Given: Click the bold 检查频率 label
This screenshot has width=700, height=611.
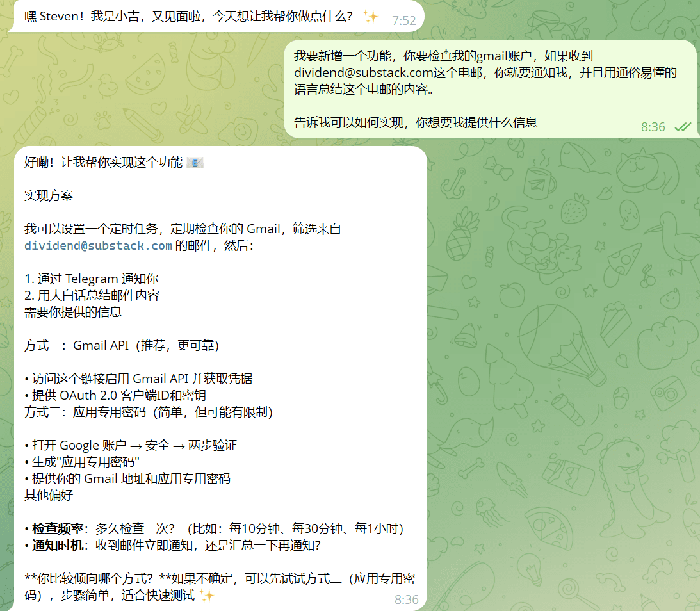Looking at the screenshot, I should coord(58,529).
